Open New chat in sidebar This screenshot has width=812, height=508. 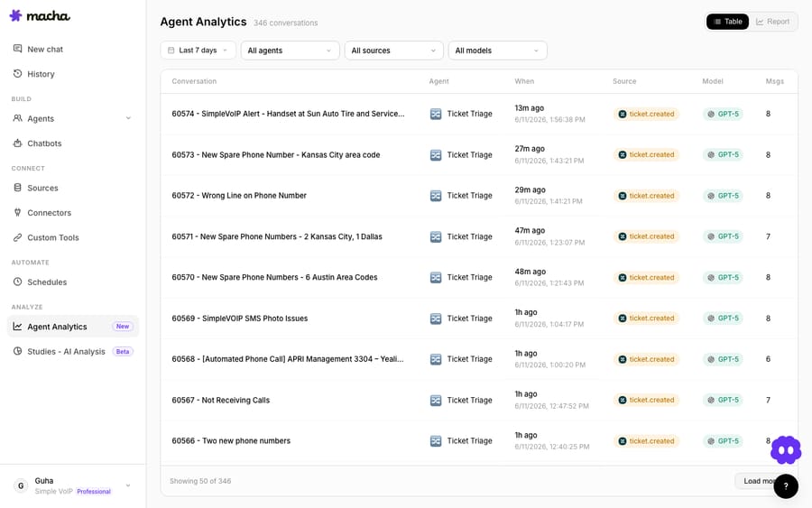[x=72, y=50]
